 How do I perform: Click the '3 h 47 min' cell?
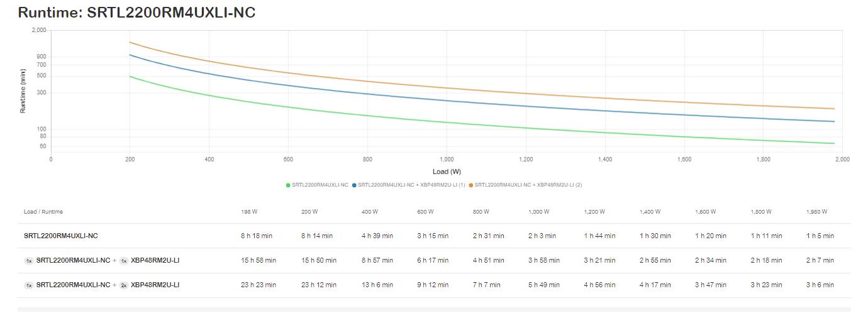(711, 285)
